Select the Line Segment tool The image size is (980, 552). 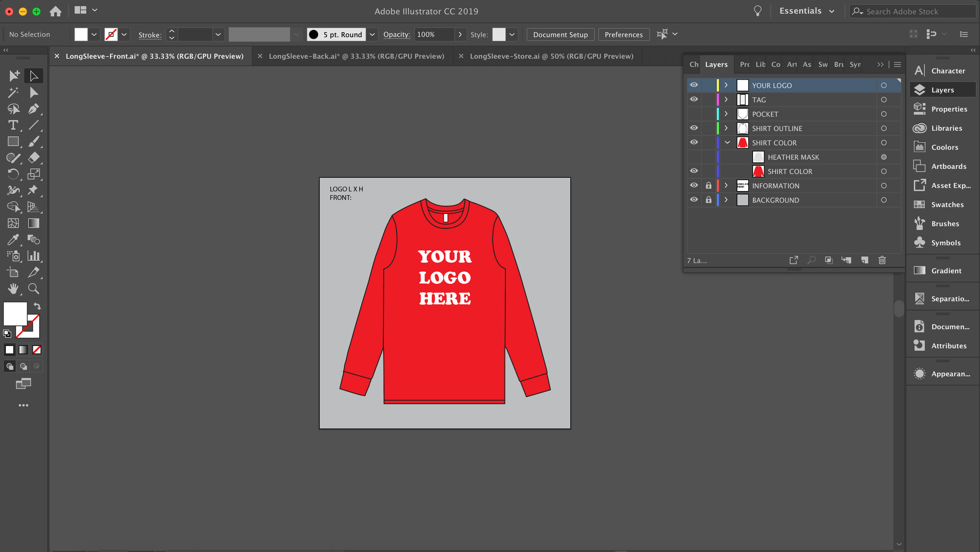coord(34,125)
